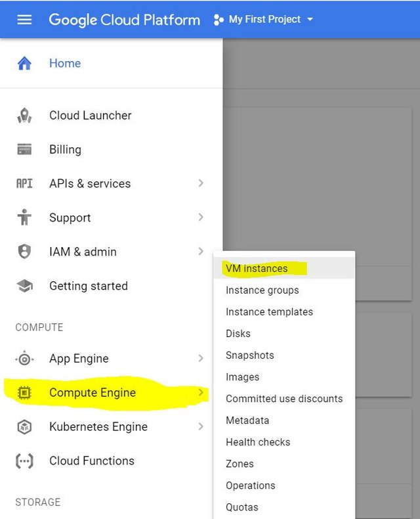Image resolution: width=420 pixels, height=519 pixels.
Task: Click the App Engine target icon
Action: click(24, 359)
